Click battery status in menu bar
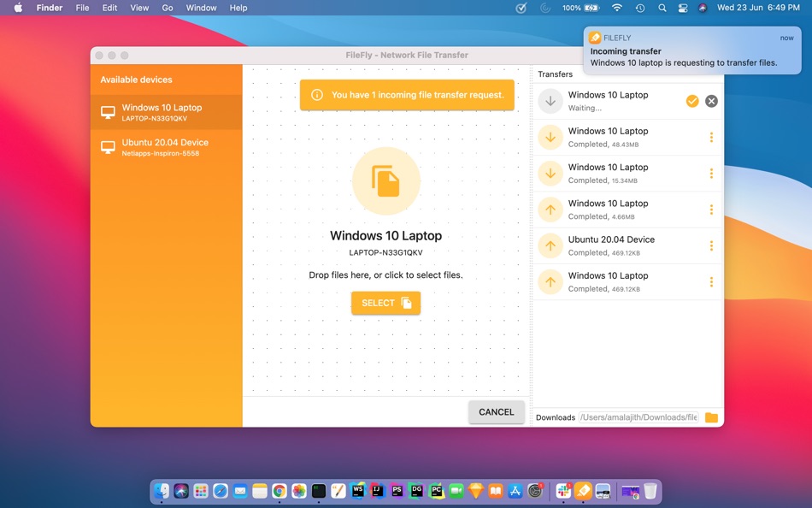Screen dimensions: 812x508 (580, 8)
